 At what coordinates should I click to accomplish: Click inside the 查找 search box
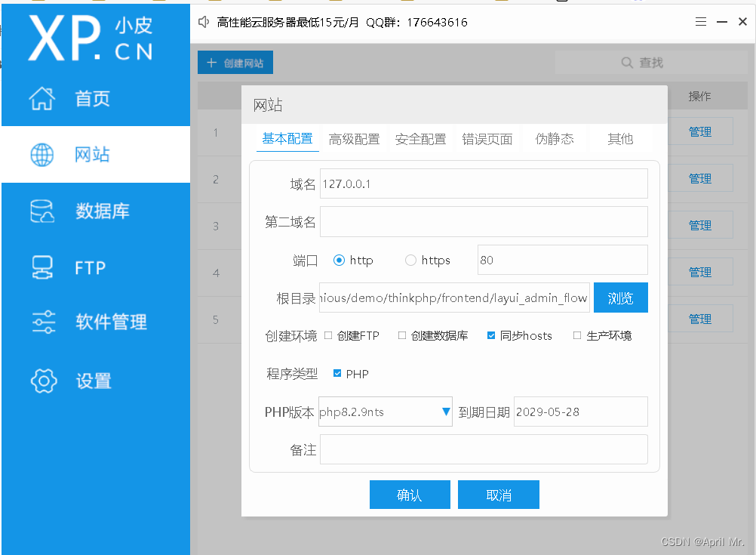point(650,62)
